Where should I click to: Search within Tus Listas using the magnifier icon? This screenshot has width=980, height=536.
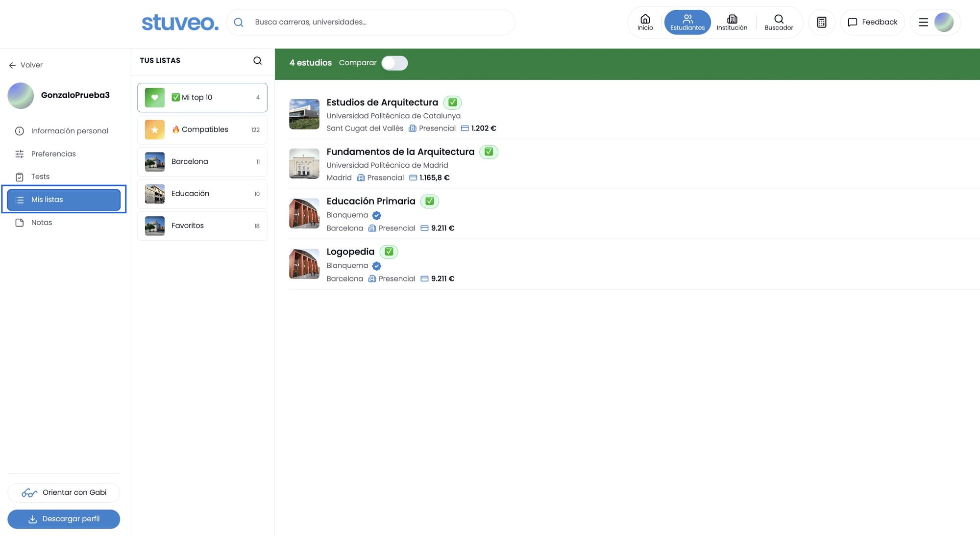pos(257,60)
